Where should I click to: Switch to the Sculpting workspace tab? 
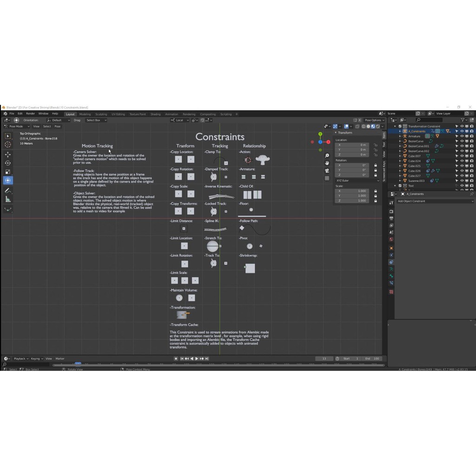(x=101, y=114)
